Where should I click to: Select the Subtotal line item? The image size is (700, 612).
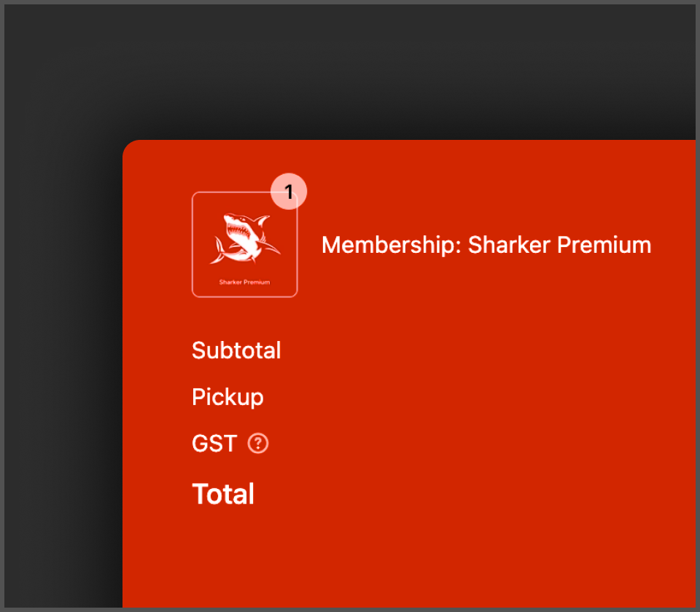click(236, 350)
